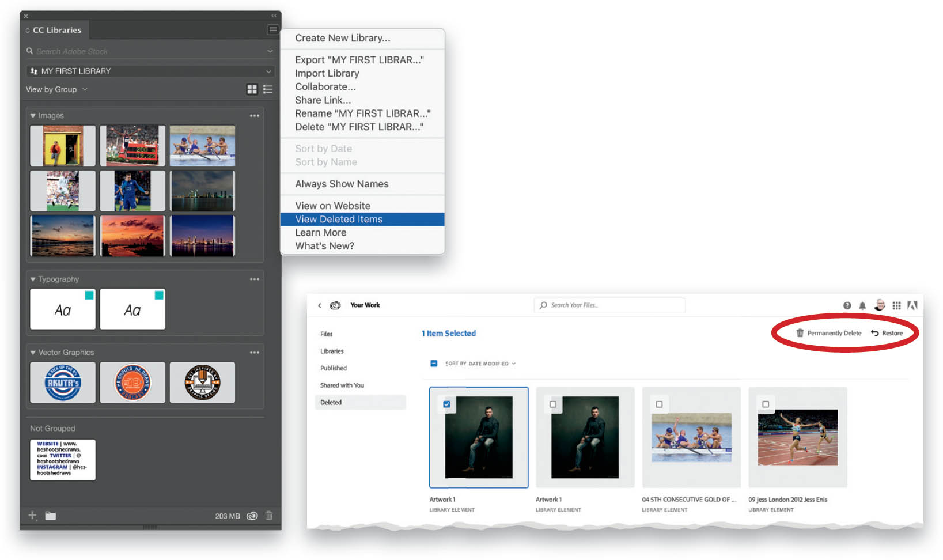943x560 pixels.
Task: Select the black Get Inspired vector graphic
Action: pyautogui.click(x=202, y=383)
